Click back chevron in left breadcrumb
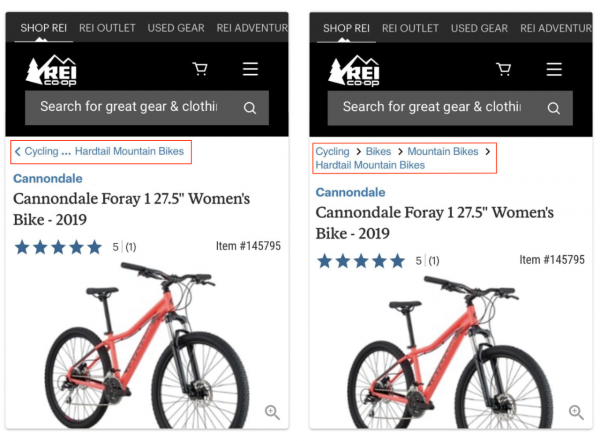This screenshot has width=600, height=441. (17, 152)
